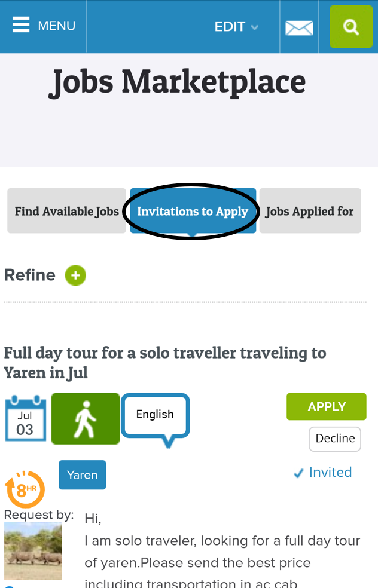Screen dimensions: 378x588
Task: Click the green search magnifier icon
Action: pyautogui.click(x=350, y=27)
